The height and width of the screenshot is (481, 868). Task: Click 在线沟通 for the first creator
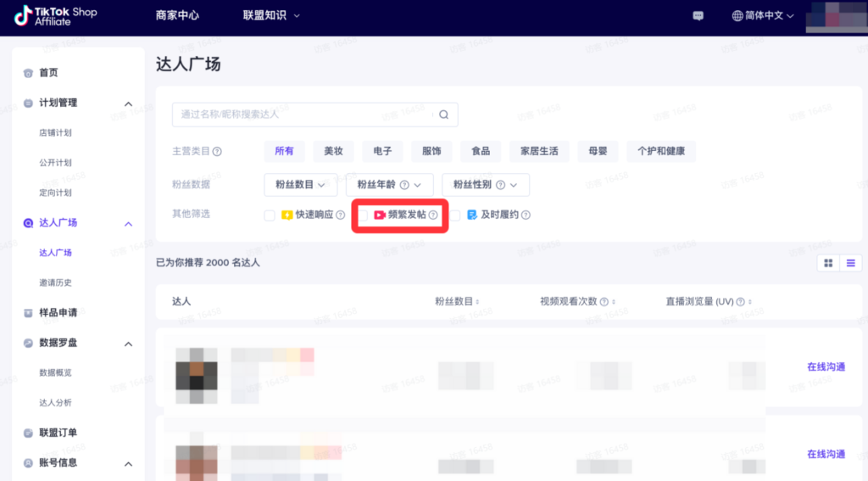pyautogui.click(x=826, y=366)
